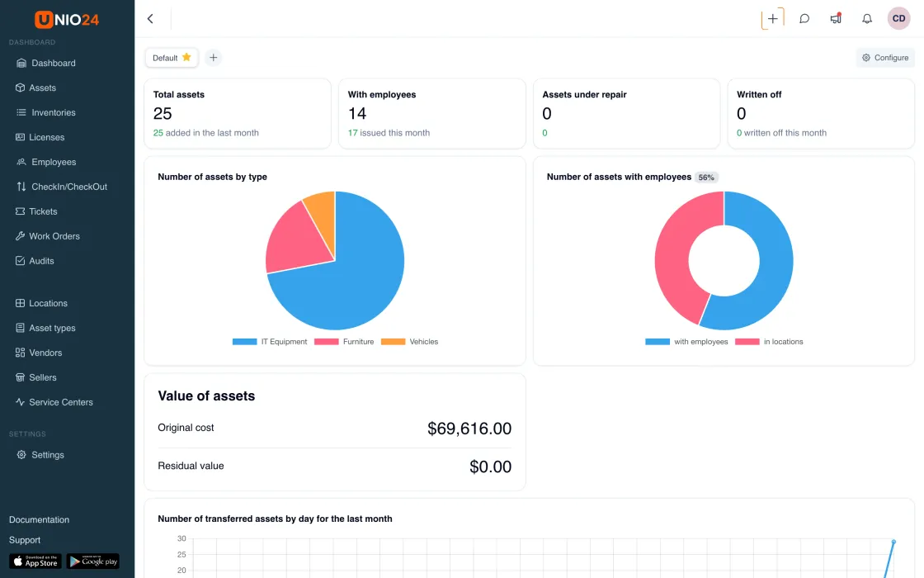Click the UNIO24 logo
This screenshot has width=924, height=578.
[x=67, y=20]
